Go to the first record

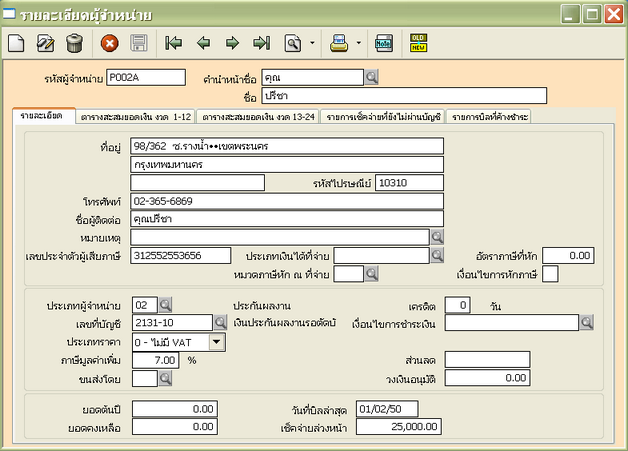pos(174,43)
